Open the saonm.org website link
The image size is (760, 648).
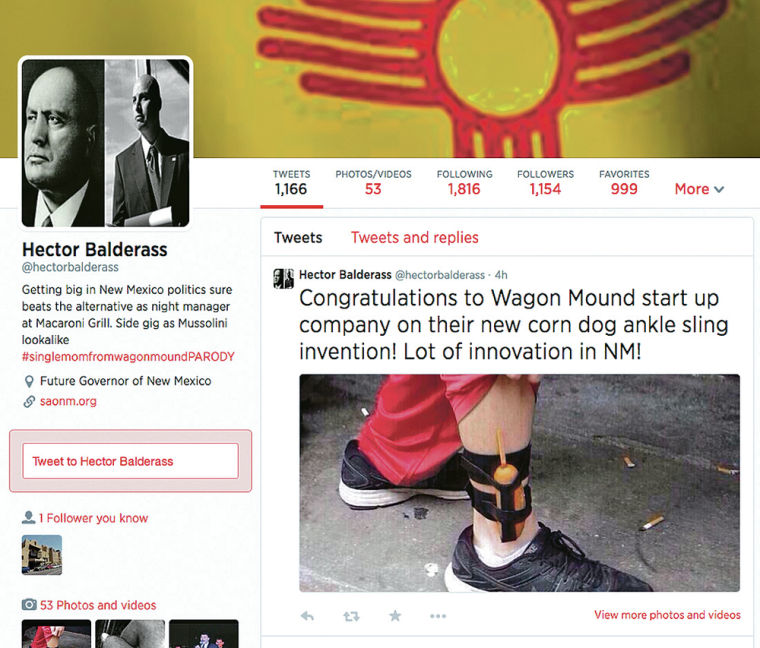[68, 401]
